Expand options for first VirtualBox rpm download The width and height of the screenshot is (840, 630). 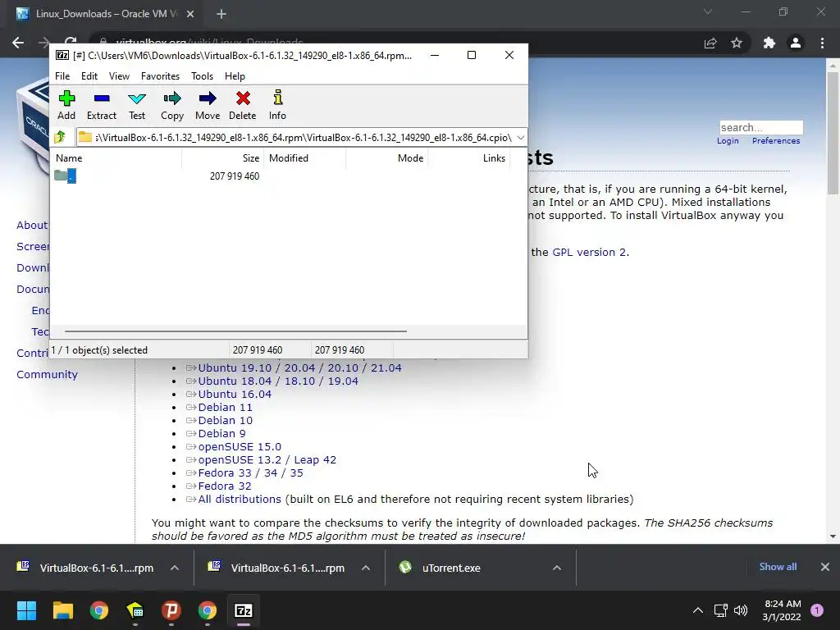(x=175, y=568)
